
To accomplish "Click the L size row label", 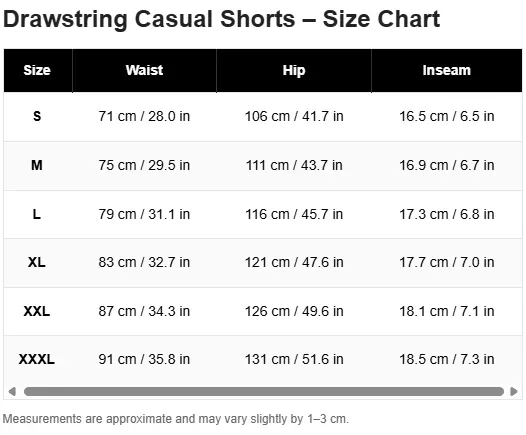I will [37, 214].
